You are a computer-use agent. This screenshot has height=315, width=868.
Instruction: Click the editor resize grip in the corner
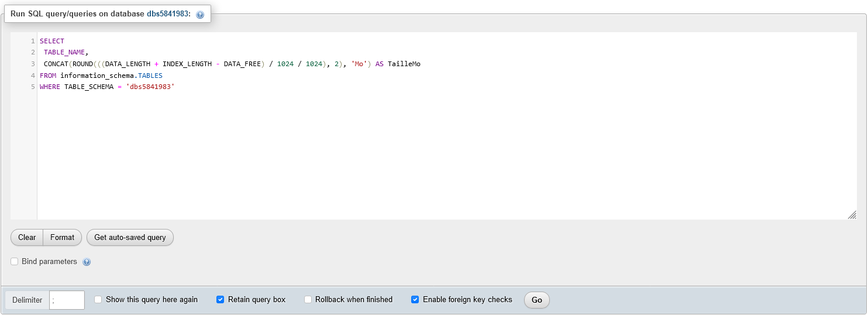pyautogui.click(x=852, y=215)
